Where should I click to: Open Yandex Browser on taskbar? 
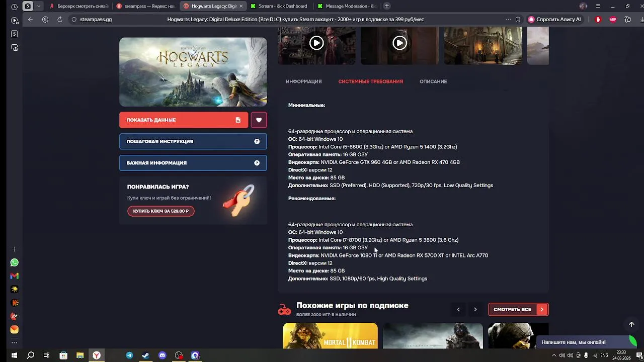(x=97, y=355)
